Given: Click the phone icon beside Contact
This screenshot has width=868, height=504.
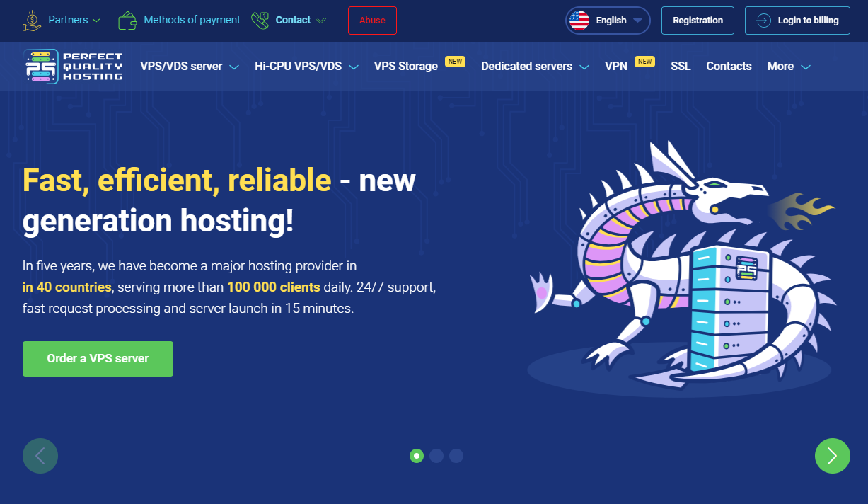Looking at the screenshot, I should [260, 21].
